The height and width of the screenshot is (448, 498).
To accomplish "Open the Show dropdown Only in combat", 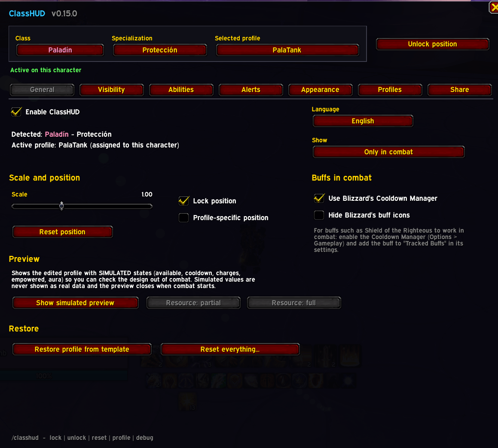I will [x=388, y=152].
